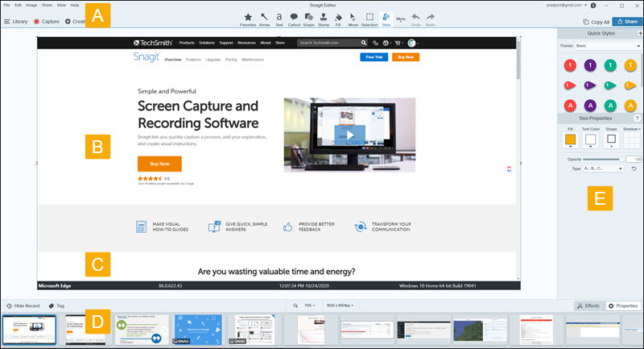This screenshot has width=644, height=349.
Task: Add a new Quick Style with the plus icon
Action: (640, 33)
